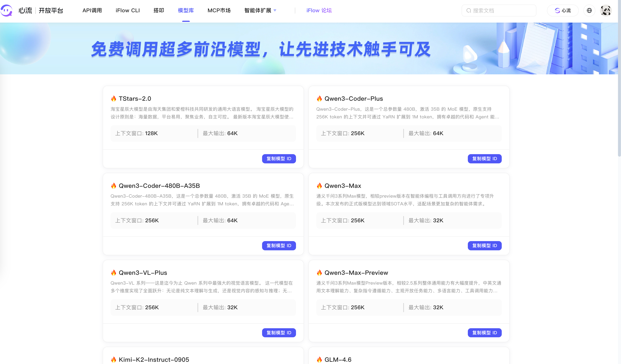Expand the 智能体扩展 dropdown menu
This screenshot has width=621, height=364.
(258, 11)
